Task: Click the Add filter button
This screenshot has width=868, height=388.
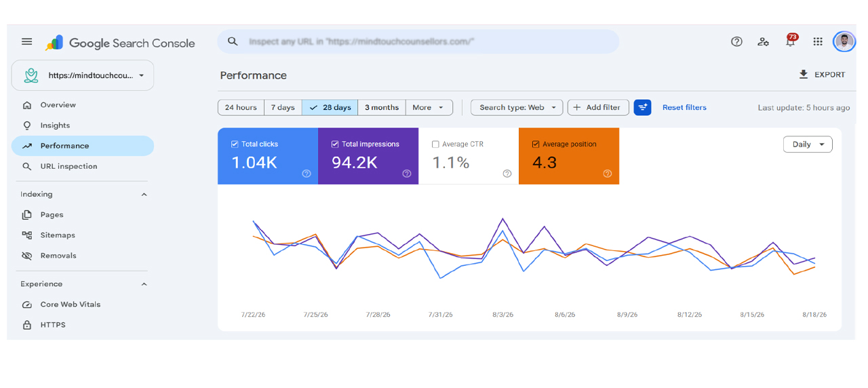Action: click(598, 107)
